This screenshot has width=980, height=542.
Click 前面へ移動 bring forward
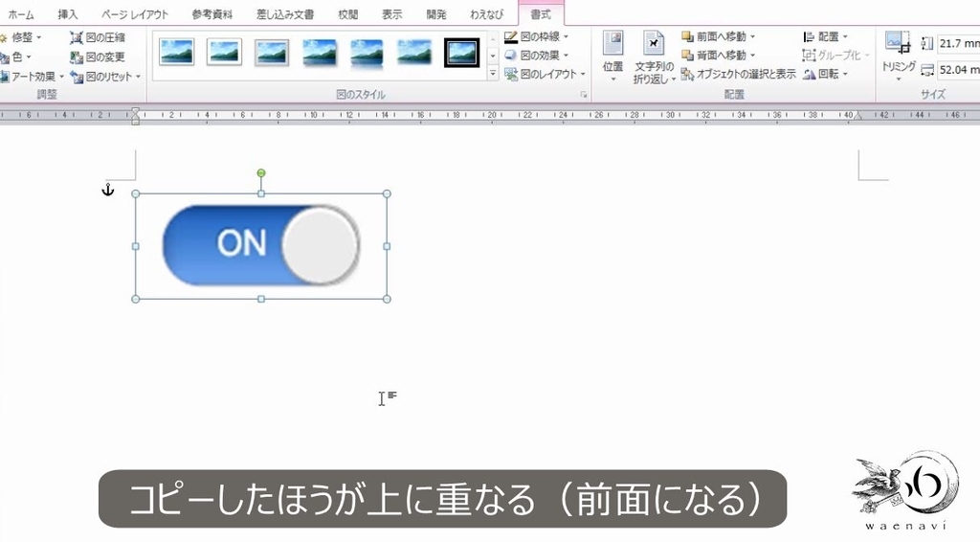pos(714,37)
